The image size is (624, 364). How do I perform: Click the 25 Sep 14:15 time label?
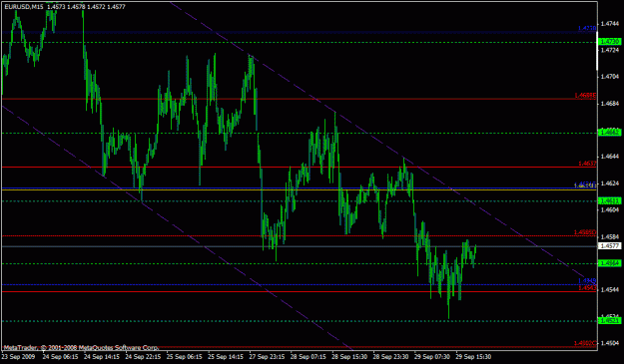tap(226, 357)
